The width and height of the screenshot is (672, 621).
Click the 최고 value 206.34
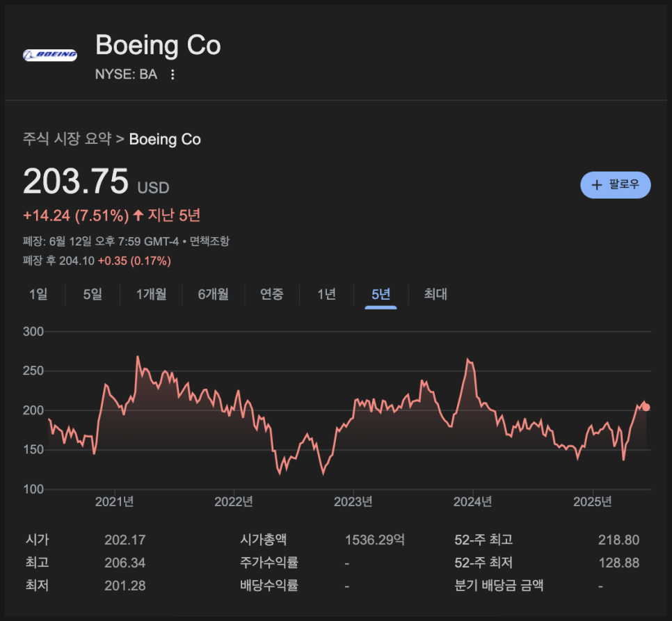pos(125,563)
